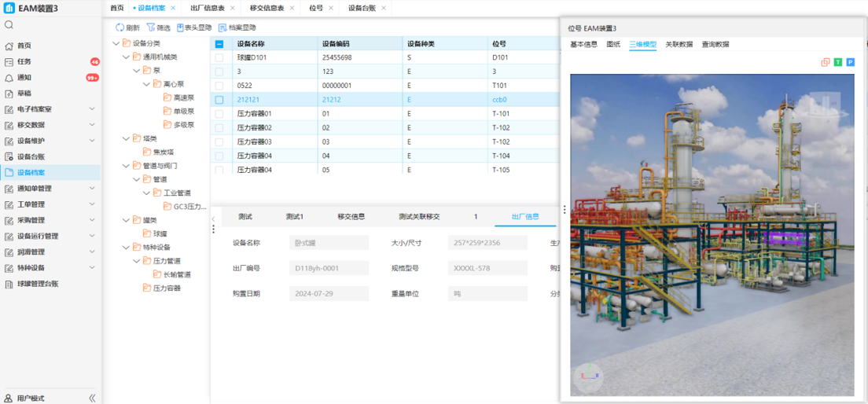Check the 0522 row checkbox
The height and width of the screenshot is (404, 868).
219,86
